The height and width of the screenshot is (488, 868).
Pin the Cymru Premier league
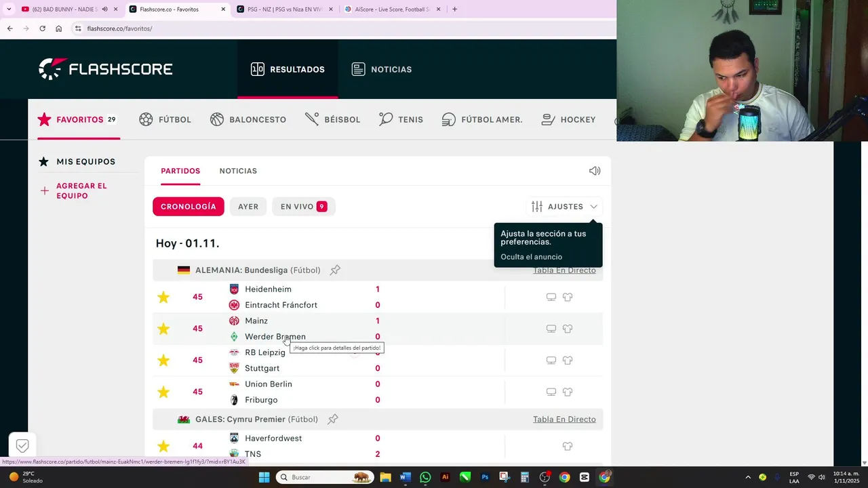[x=333, y=419]
